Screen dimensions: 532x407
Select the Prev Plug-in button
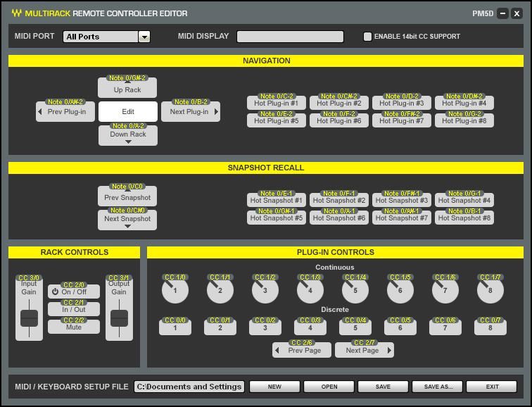pyautogui.click(x=65, y=111)
